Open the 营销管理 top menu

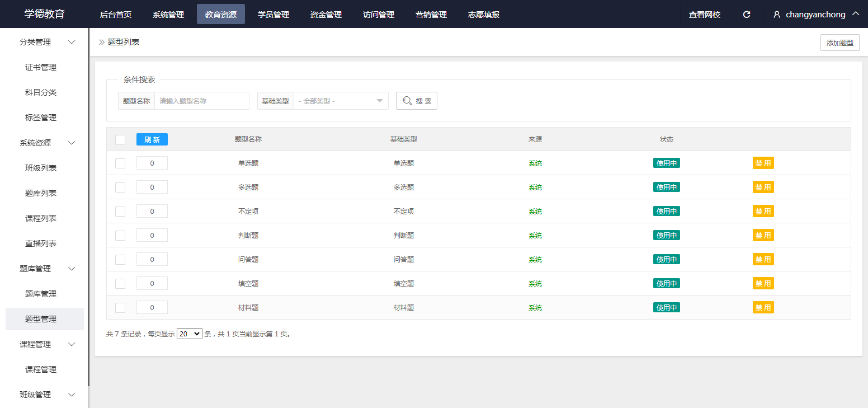coord(431,15)
